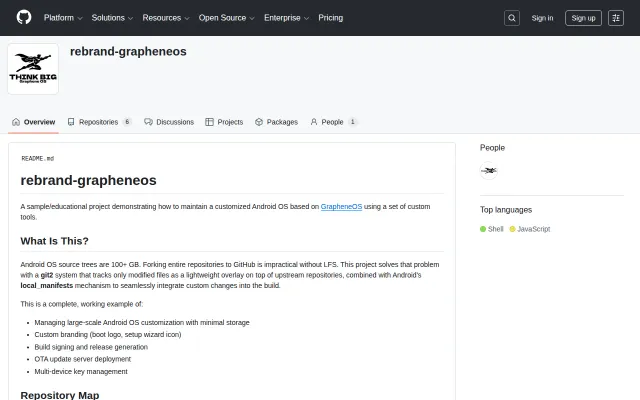The image size is (640, 400).
Task: Switch to the Projects tab
Action: (x=224, y=122)
